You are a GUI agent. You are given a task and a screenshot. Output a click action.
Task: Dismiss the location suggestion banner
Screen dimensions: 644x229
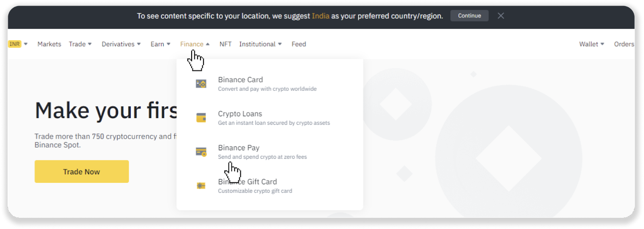click(x=501, y=16)
